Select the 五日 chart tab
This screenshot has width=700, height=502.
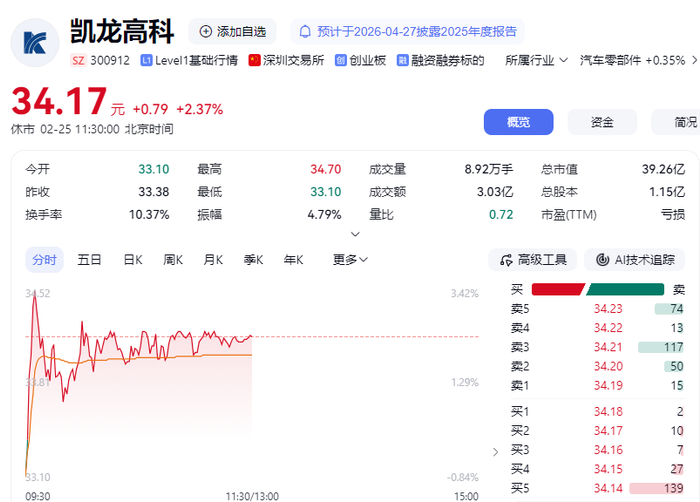click(x=89, y=260)
